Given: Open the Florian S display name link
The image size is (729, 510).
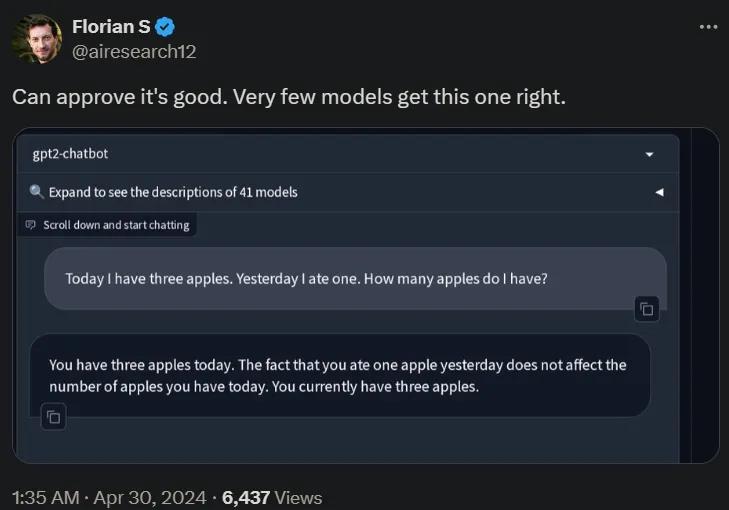Looking at the screenshot, I should 111,27.
